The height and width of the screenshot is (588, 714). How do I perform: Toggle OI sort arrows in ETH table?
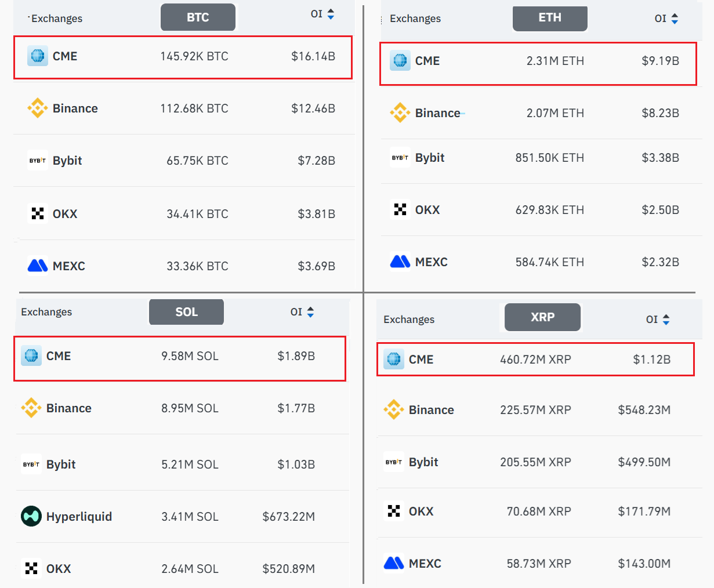pyautogui.click(x=675, y=19)
